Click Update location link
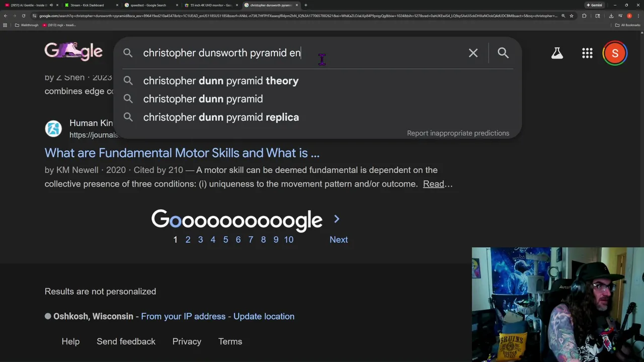644x362 pixels. 264,316
